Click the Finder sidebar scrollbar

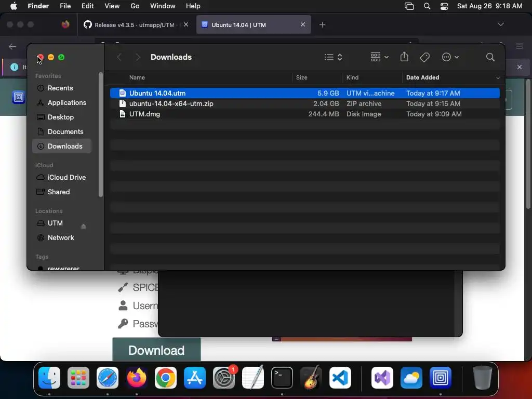tap(100, 135)
